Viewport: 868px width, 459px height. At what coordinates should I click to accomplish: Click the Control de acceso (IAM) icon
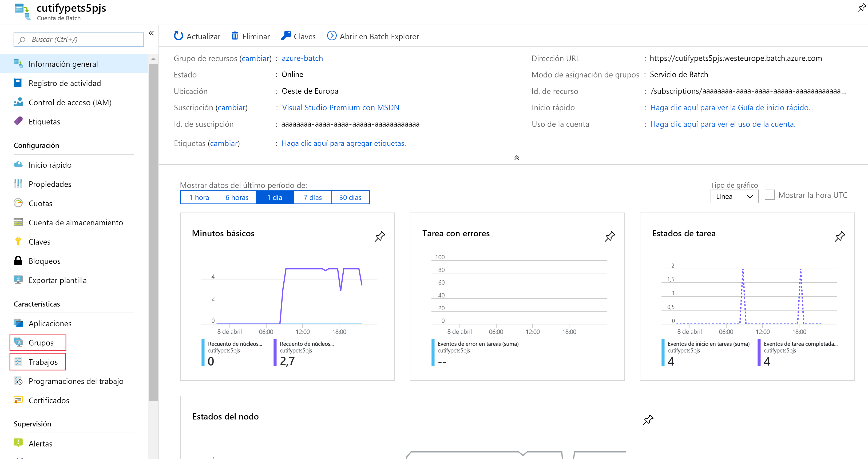18,102
